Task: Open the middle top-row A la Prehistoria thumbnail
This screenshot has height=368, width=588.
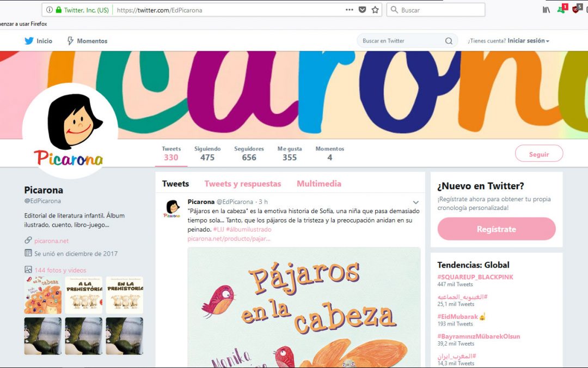Action: [84, 295]
